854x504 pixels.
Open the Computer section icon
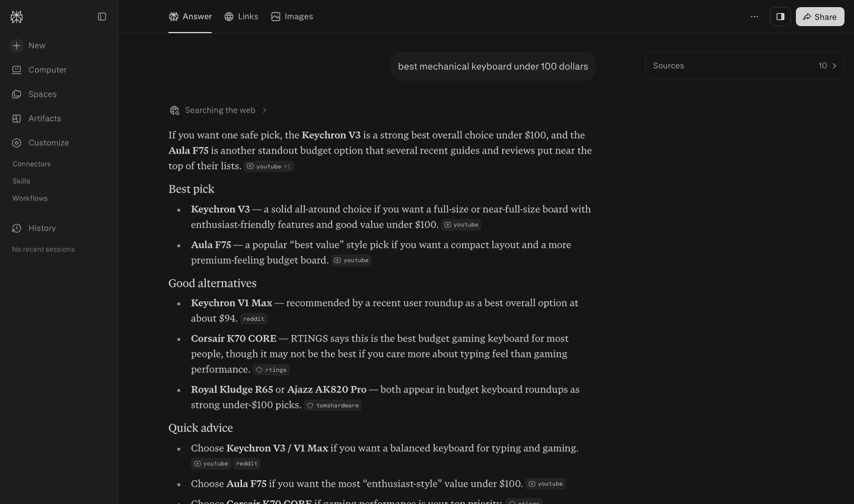coord(17,70)
